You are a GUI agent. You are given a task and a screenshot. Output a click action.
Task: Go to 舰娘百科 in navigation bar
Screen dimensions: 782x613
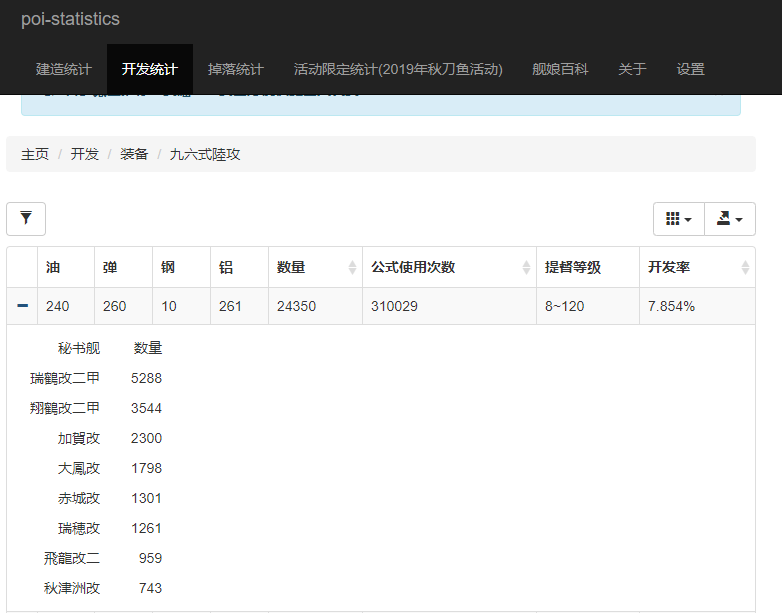pyautogui.click(x=560, y=69)
